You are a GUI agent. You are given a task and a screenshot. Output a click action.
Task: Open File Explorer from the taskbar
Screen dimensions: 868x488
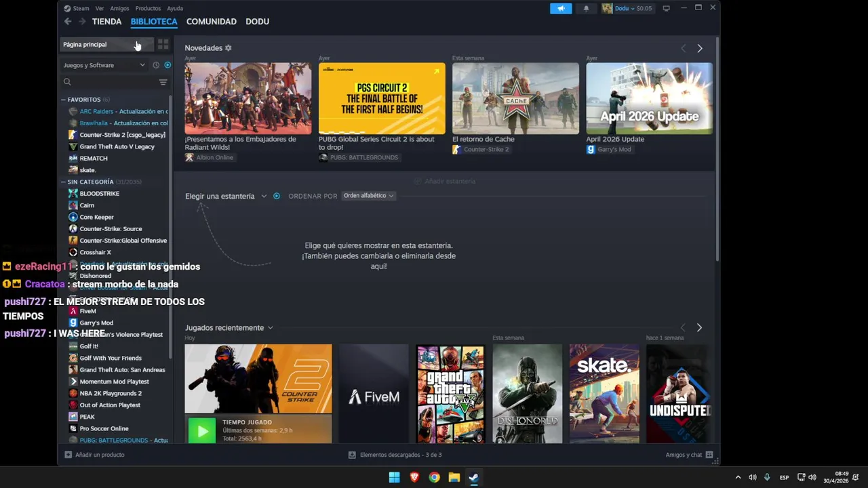(x=454, y=477)
